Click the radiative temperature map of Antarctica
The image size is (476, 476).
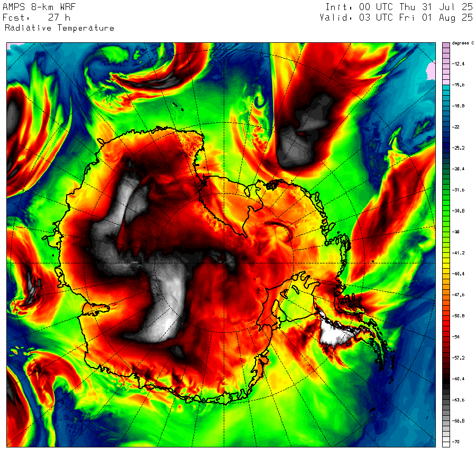point(221,245)
